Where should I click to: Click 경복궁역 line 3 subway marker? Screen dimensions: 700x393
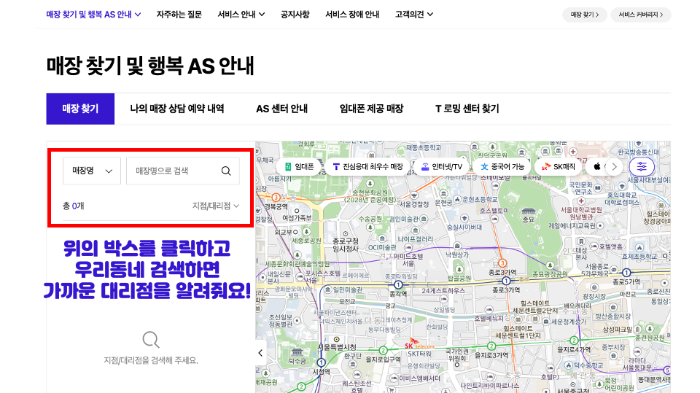click(276, 197)
